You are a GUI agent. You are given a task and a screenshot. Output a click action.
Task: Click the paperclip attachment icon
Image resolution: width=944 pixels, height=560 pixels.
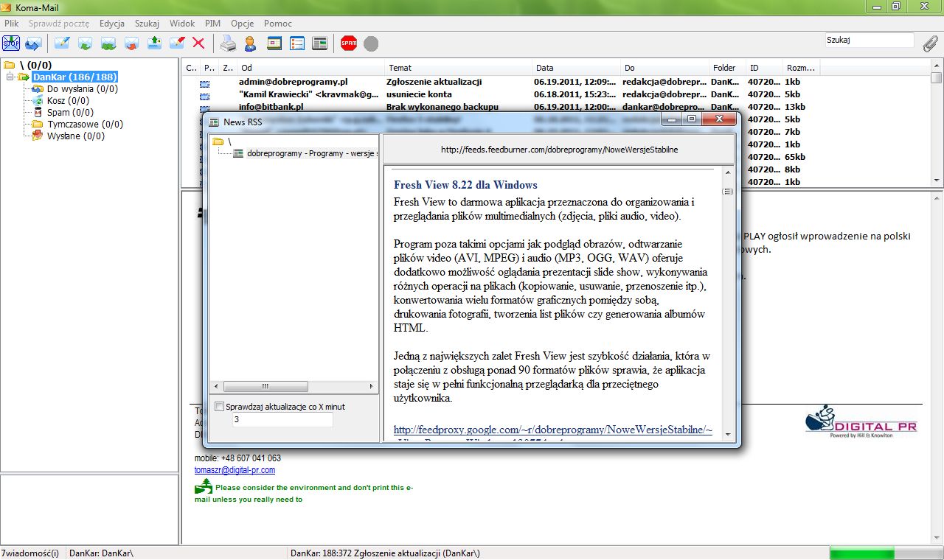tap(931, 43)
